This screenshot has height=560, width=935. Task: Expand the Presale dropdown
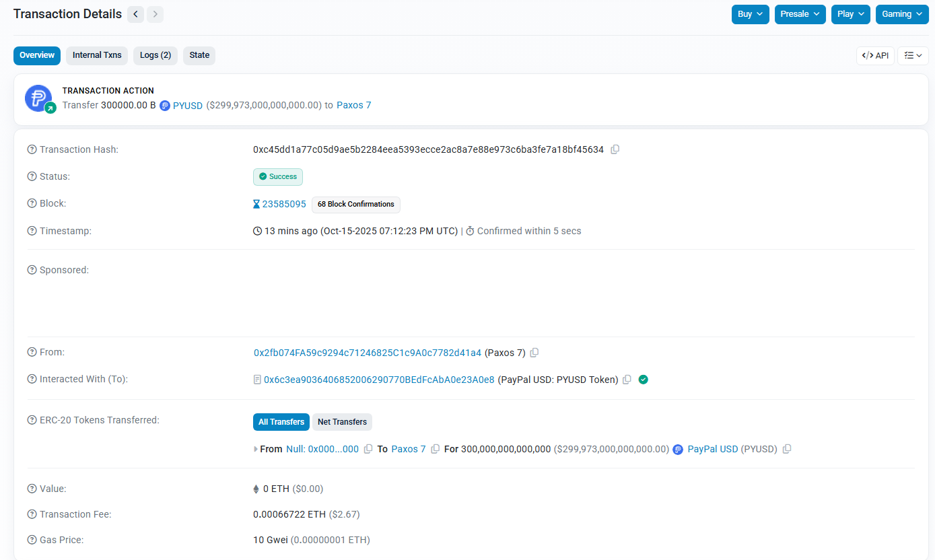[x=800, y=14]
